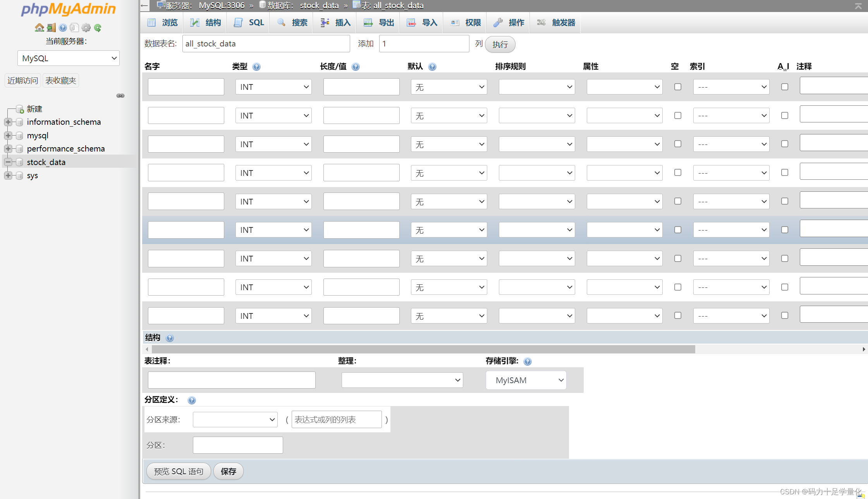
Task: Open phpMyAdmin documentation blue question icon
Action: pos(63,28)
